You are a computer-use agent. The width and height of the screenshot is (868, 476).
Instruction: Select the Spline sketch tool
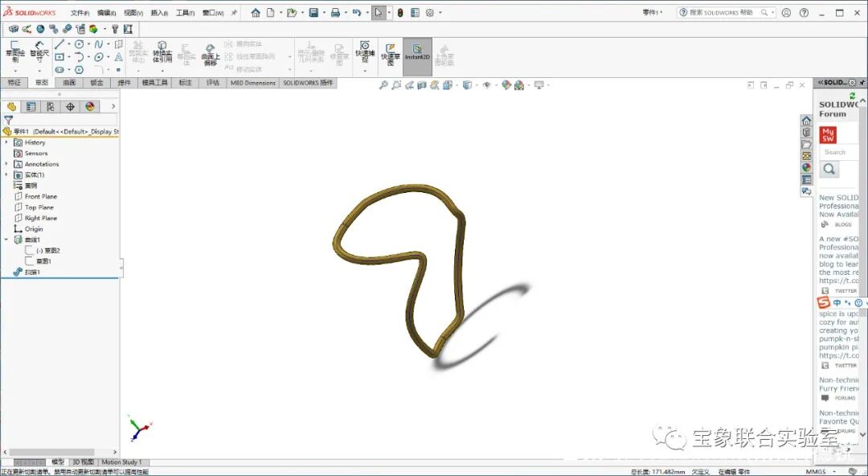tap(99, 44)
